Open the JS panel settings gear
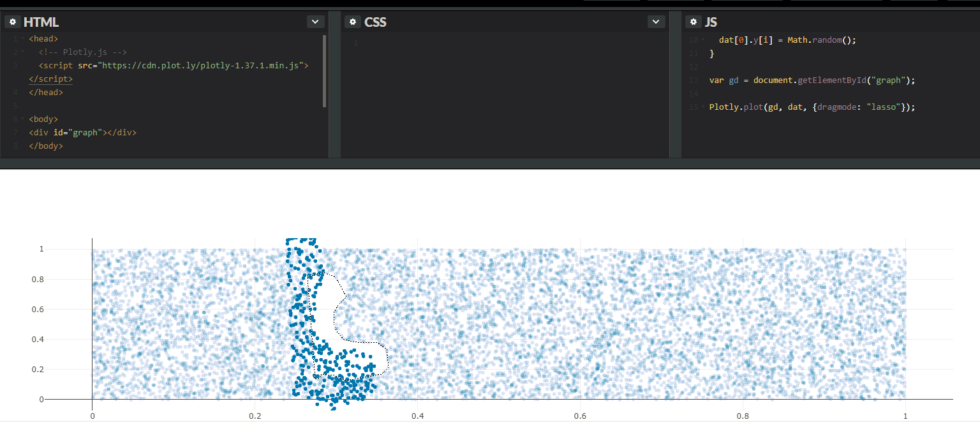The width and height of the screenshot is (980, 422). click(x=694, y=22)
